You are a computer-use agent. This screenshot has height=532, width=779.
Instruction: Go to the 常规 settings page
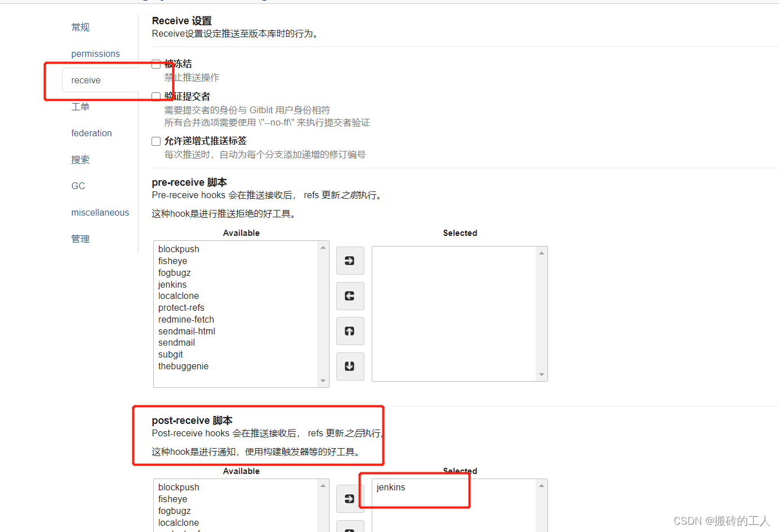coord(80,27)
